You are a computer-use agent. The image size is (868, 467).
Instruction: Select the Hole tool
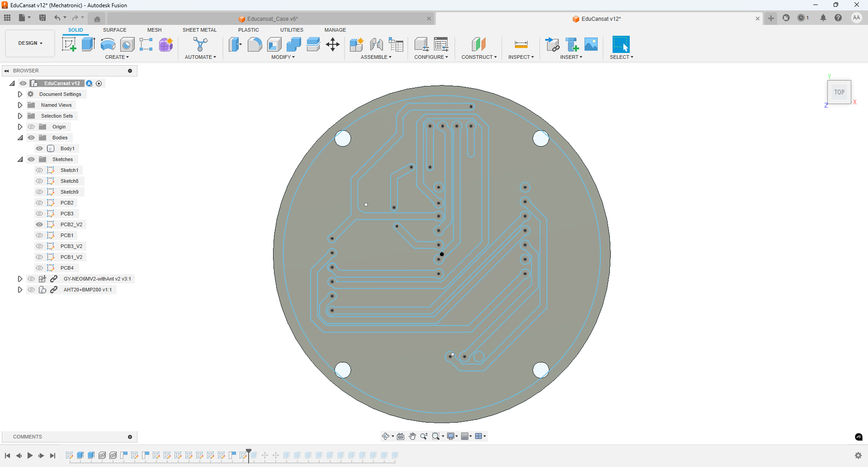click(127, 44)
